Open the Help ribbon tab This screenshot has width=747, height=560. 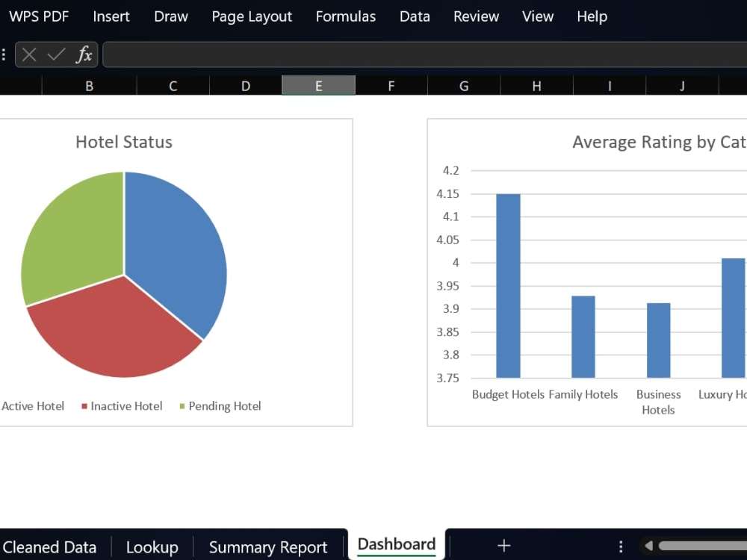coord(592,16)
